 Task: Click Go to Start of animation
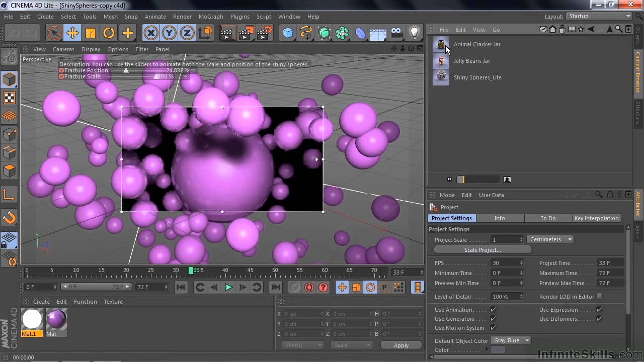181,287
